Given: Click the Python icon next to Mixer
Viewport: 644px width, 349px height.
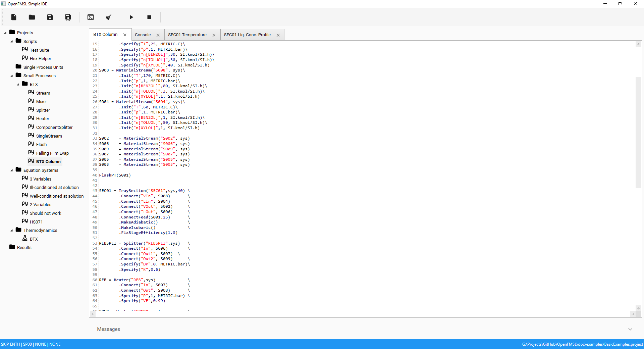Looking at the screenshot, I should coord(31,101).
